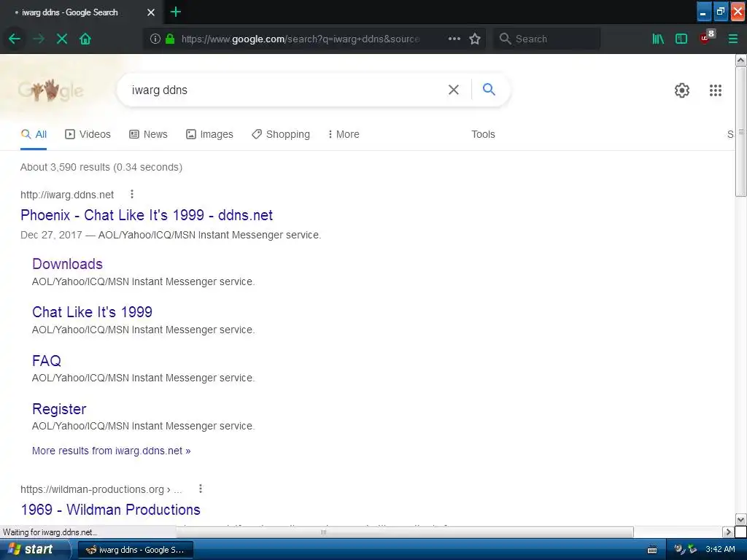
Task: Go back with the browser back arrow
Action: [15, 39]
